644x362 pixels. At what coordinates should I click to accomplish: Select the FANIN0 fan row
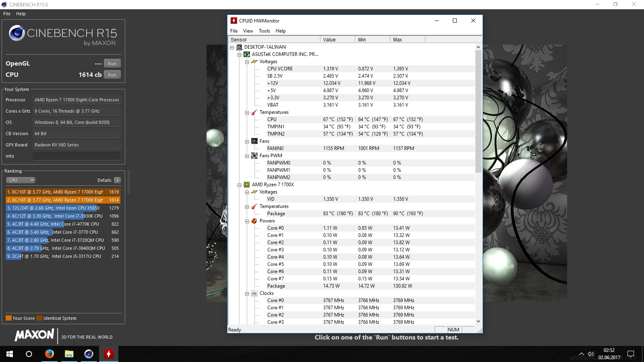[351, 148]
